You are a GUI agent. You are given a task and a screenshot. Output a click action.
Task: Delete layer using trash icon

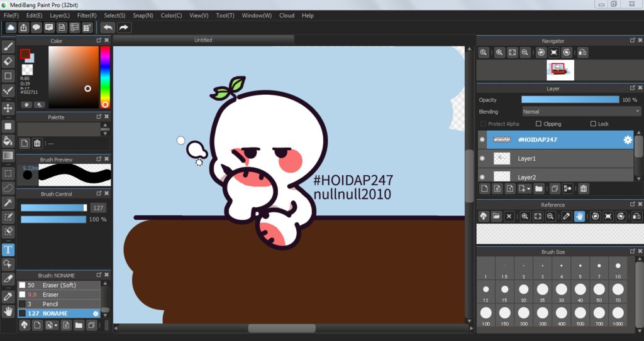[584, 188]
